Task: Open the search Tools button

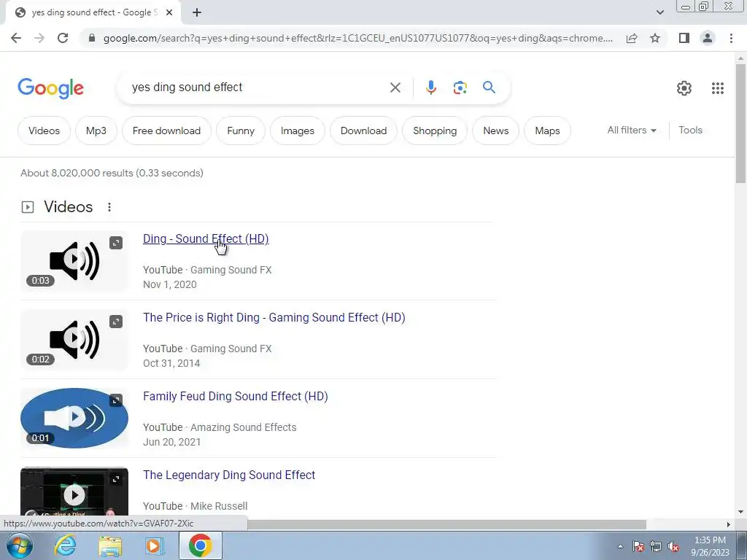Action: pyautogui.click(x=690, y=130)
